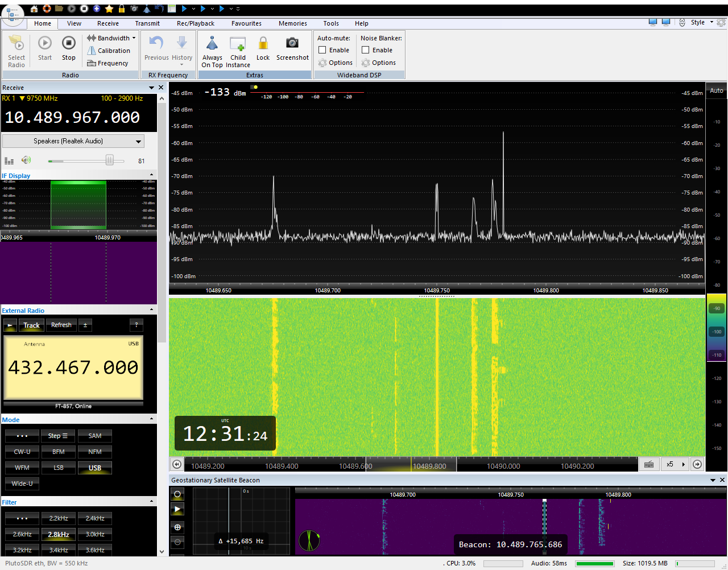Screen dimensions: 728x570
Task: Click the speaker mute icon
Action: 26,160
